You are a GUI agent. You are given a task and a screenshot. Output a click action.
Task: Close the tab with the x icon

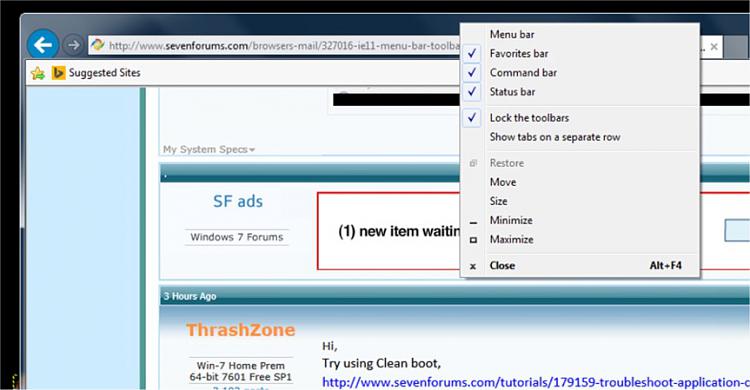click(x=714, y=46)
